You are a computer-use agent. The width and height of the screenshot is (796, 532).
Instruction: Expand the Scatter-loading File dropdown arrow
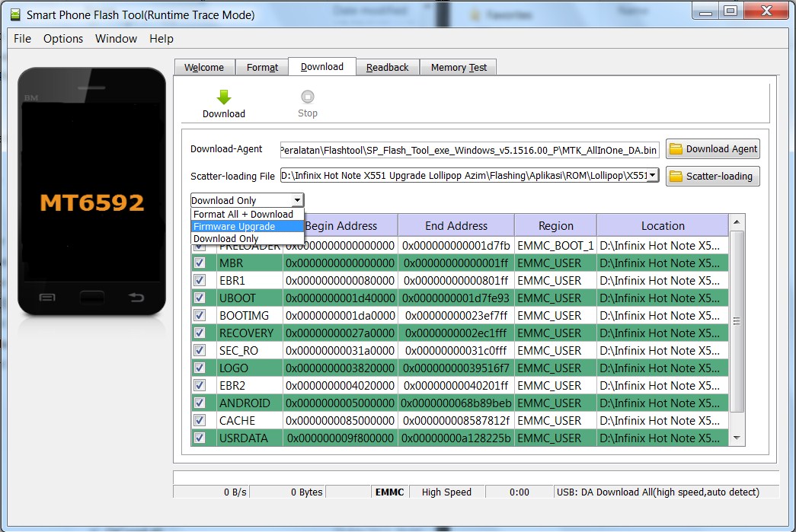pos(652,175)
